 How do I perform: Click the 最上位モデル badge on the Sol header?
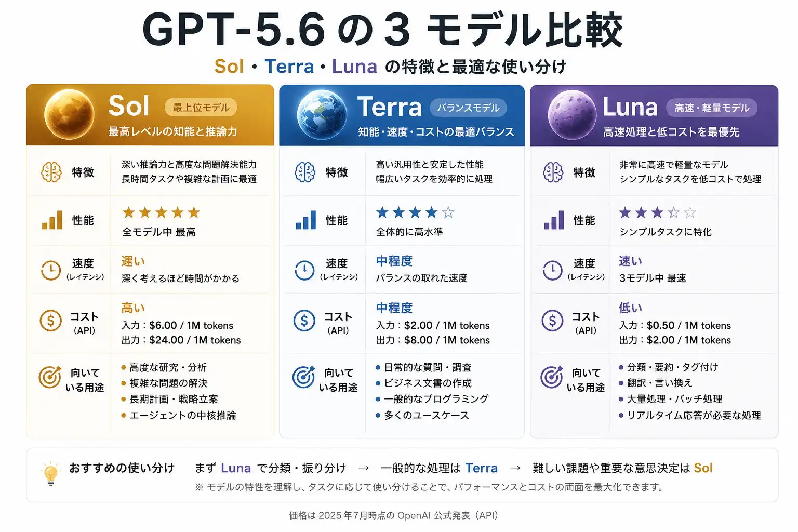[201, 108]
